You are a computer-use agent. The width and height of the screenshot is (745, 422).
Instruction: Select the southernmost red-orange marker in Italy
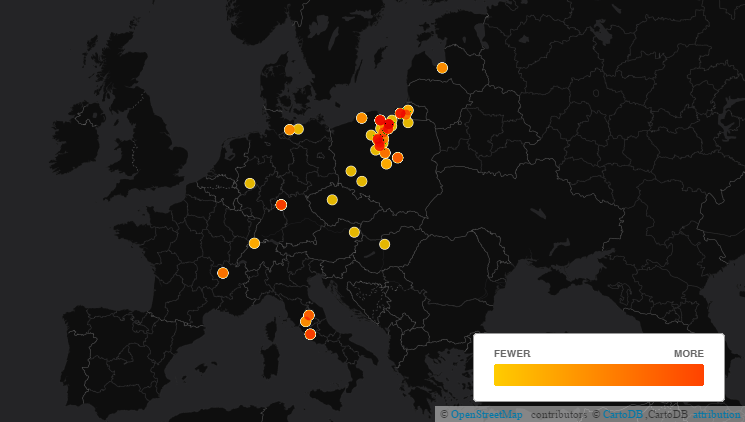click(x=310, y=335)
